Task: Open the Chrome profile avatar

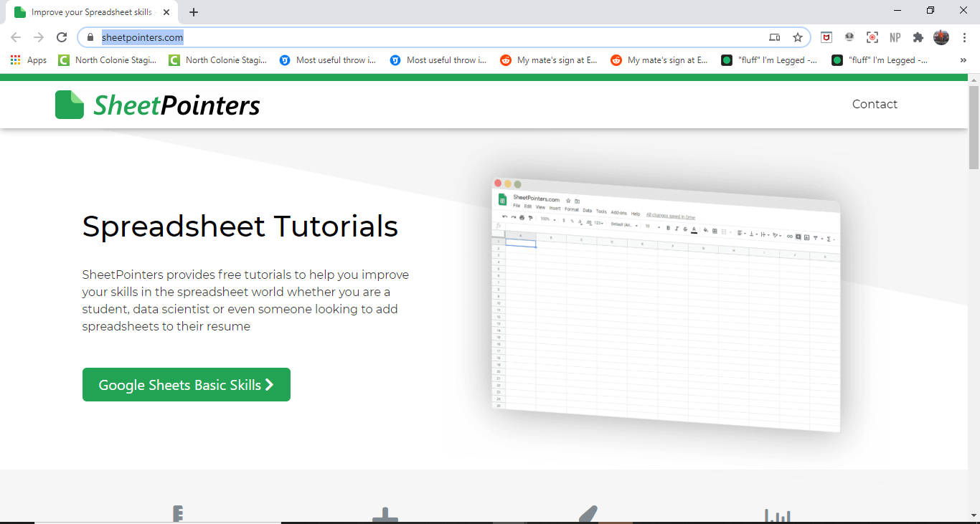Action: pyautogui.click(x=941, y=37)
